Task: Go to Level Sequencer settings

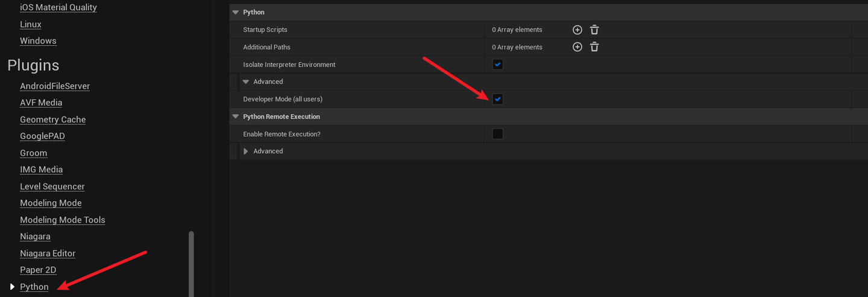Action: pyautogui.click(x=52, y=187)
